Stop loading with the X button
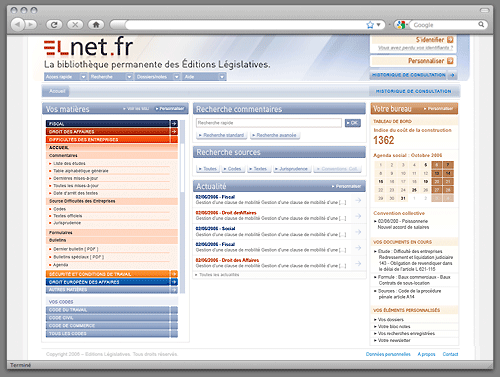The height and width of the screenshot is (377, 500). click(x=75, y=25)
